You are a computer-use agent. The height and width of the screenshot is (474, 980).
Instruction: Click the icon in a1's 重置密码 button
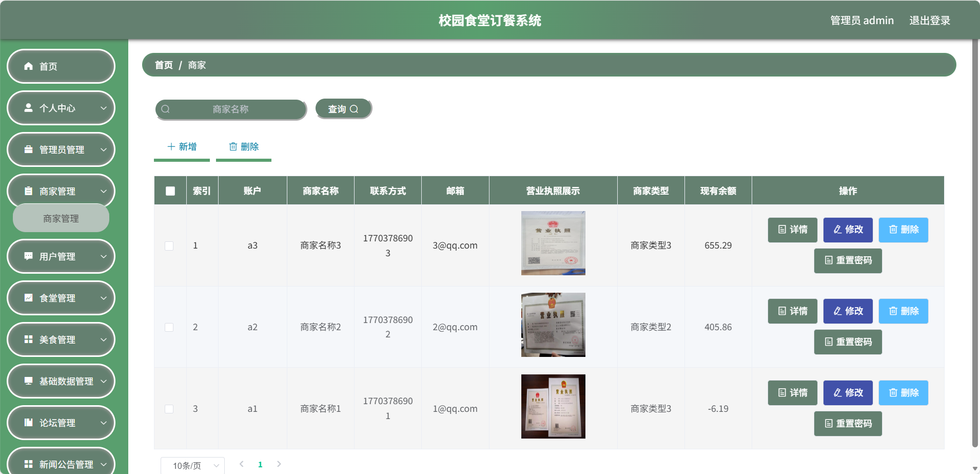pos(828,424)
